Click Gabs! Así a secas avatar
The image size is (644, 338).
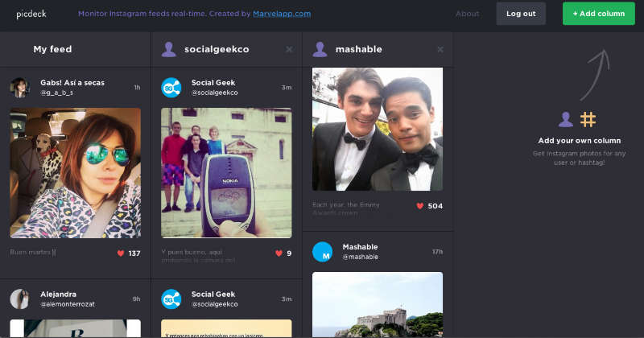click(19, 88)
